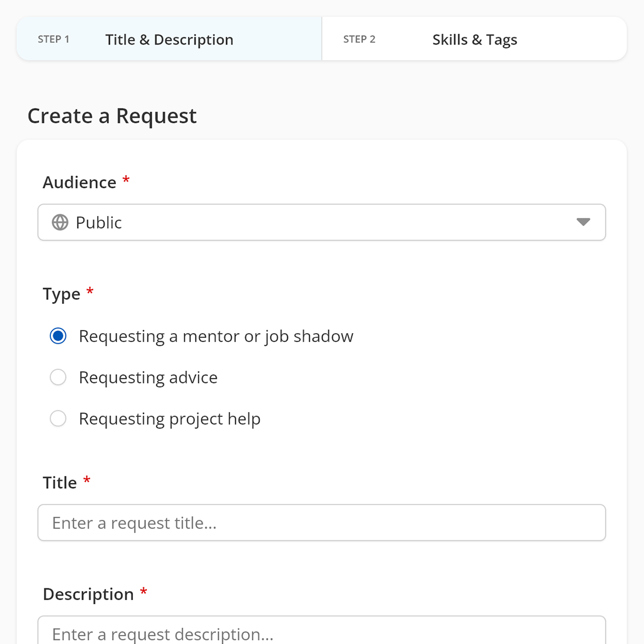Click the Audience field label
The height and width of the screenshot is (644, 644).
tap(80, 182)
